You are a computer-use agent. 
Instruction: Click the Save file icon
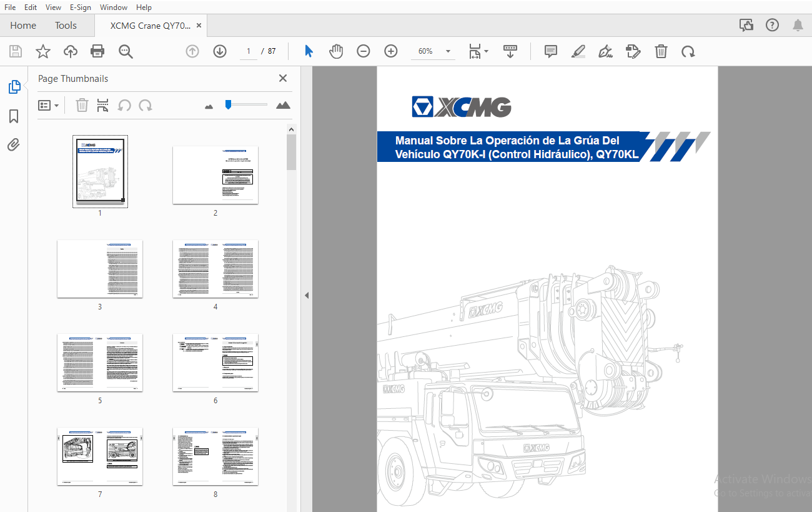point(16,51)
